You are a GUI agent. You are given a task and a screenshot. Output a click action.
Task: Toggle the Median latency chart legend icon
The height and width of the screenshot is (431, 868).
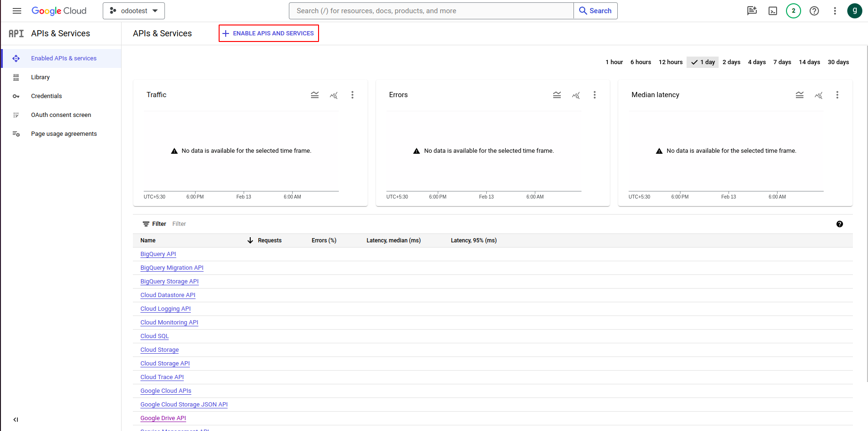tap(800, 95)
